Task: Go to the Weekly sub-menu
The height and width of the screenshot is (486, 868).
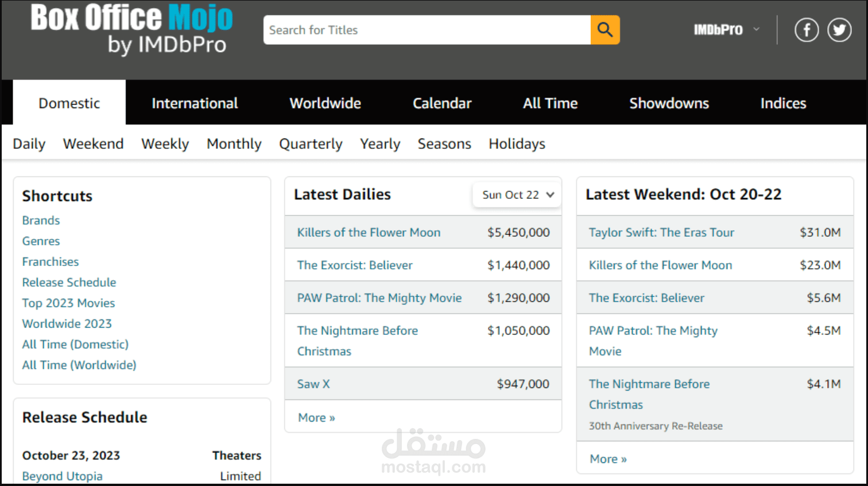Action: [165, 144]
